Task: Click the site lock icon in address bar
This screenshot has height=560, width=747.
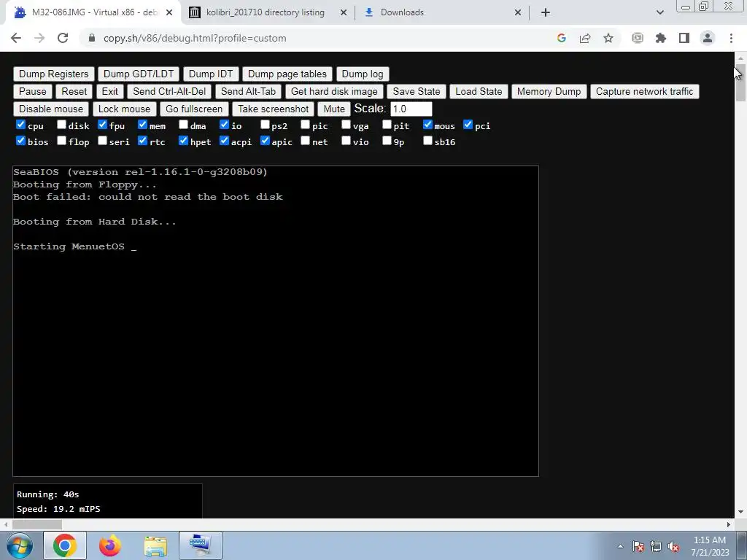Action: coord(92,38)
